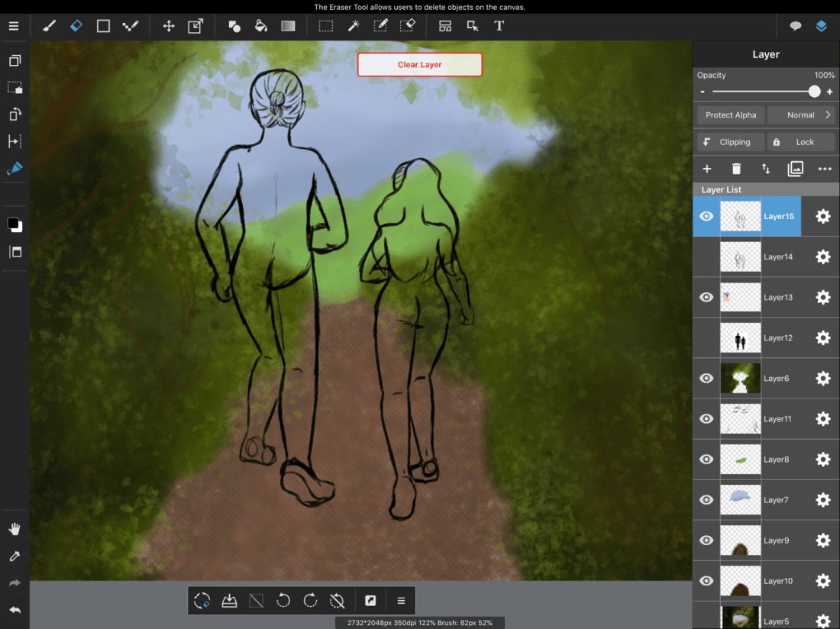
Task: Select the Bucket fill tool
Action: (x=260, y=26)
